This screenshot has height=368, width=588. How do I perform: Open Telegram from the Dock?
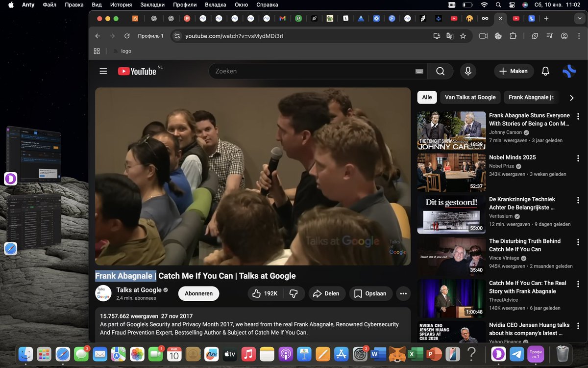coord(516,353)
